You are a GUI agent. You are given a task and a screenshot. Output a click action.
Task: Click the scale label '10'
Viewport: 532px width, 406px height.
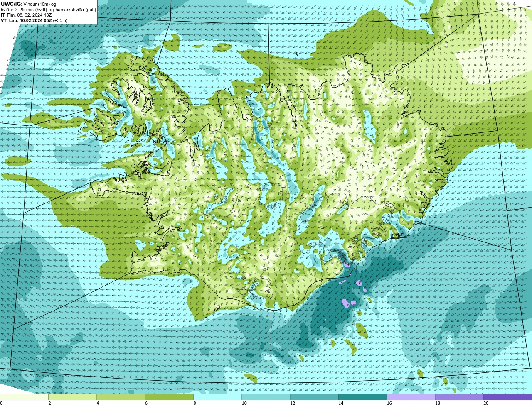point(244,403)
